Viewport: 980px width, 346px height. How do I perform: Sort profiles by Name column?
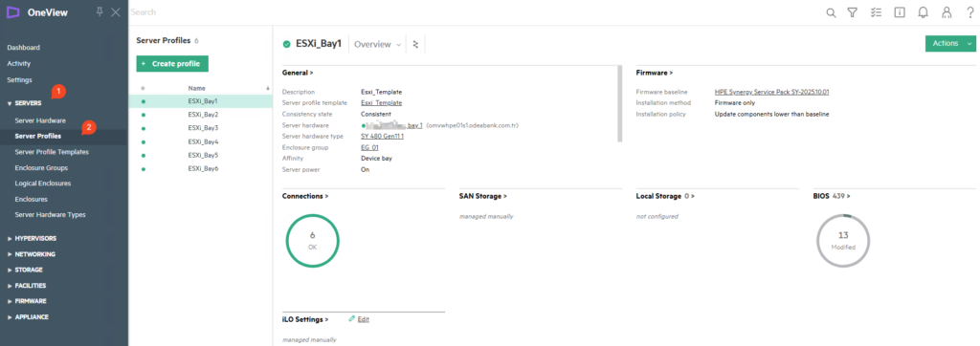pyautogui.click(x=196, y=88)
